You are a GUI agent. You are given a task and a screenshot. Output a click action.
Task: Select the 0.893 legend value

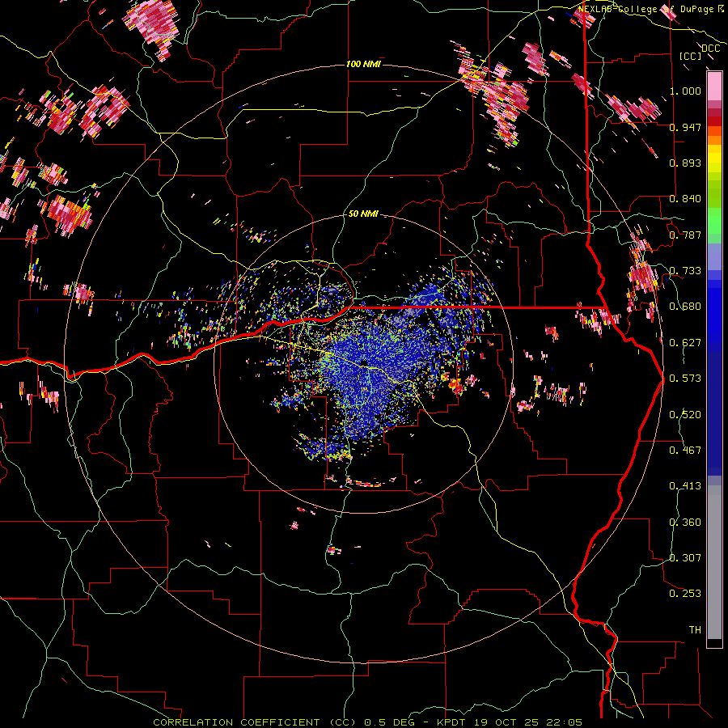(x=685, y=163)
